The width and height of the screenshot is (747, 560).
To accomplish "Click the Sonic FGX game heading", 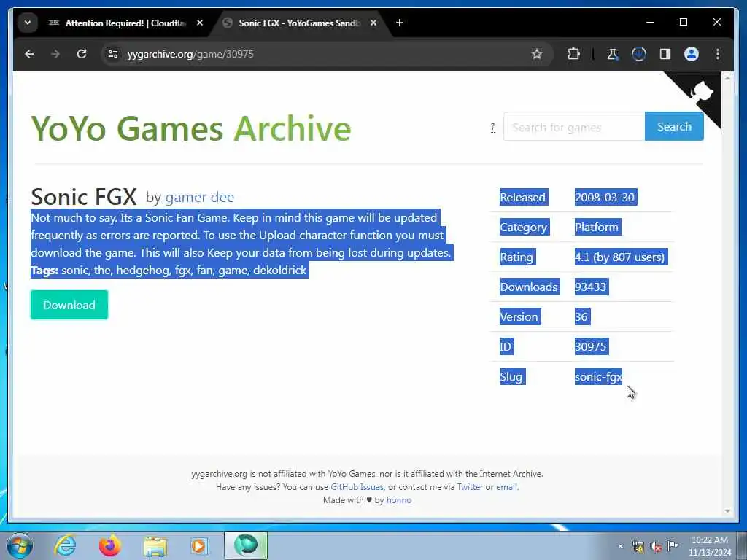I will 84,196.
